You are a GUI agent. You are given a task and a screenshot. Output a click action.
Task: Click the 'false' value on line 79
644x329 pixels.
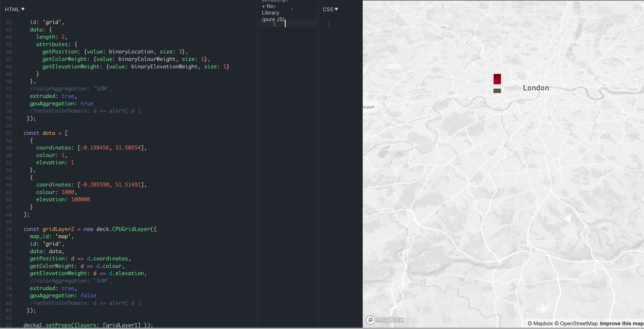[88, 296]
